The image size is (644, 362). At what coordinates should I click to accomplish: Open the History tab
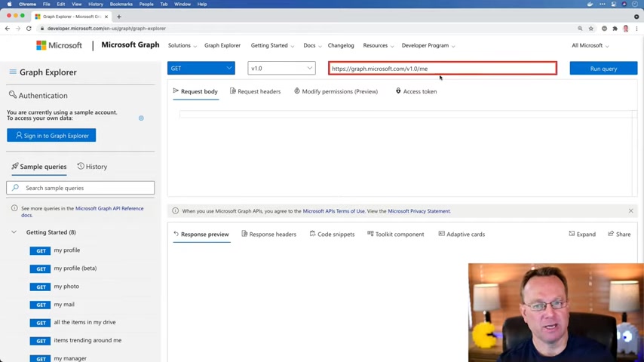coord(92,167)
